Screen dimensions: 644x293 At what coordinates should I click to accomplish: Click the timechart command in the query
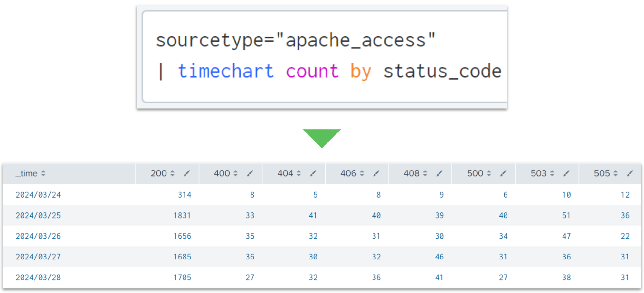point(226,71)
